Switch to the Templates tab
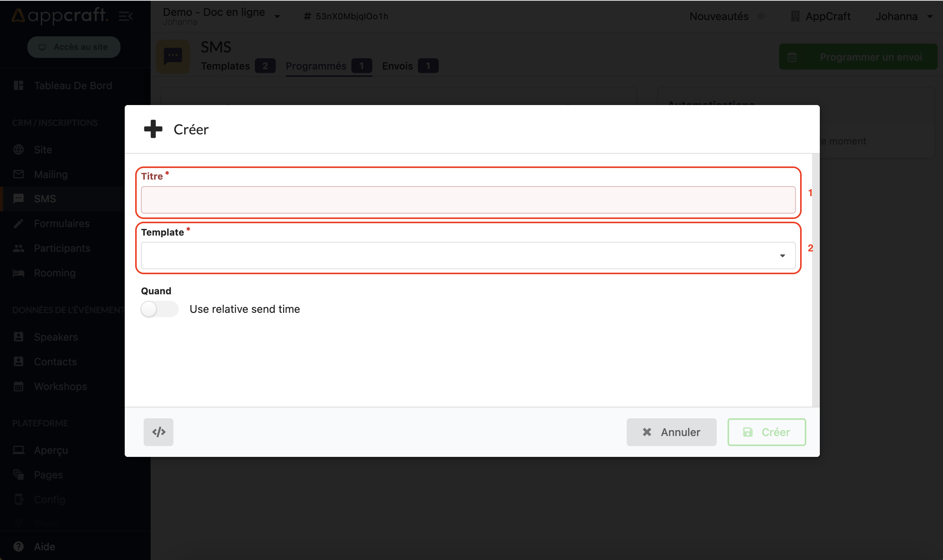The image size is (943, 560). point(226,66)
